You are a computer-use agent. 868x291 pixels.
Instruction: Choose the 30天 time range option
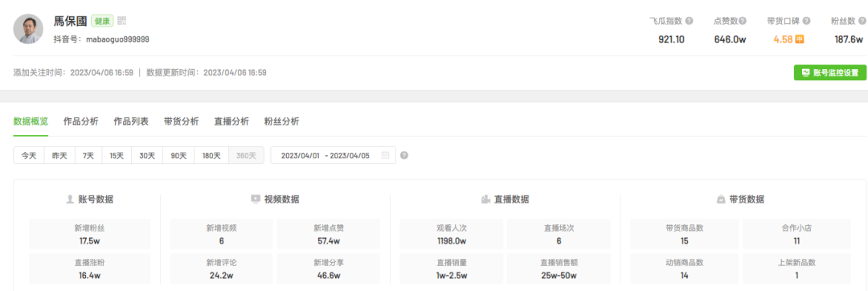click(x=147, y=155)
